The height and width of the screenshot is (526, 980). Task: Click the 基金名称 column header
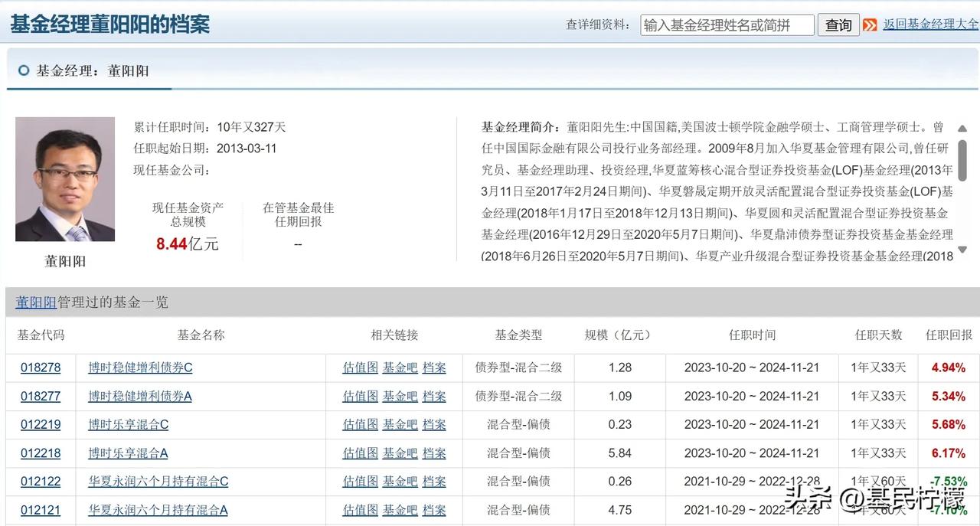coord(201,335)
